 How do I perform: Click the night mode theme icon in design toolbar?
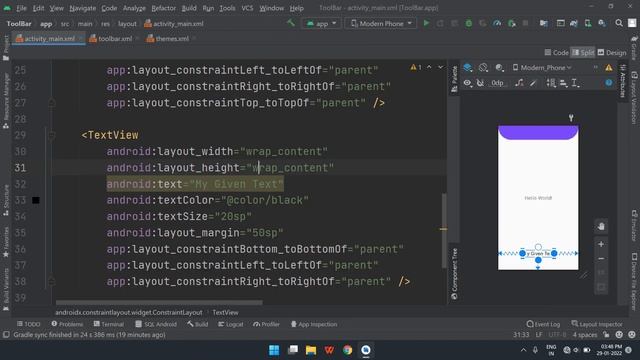[x=499, y=67]
